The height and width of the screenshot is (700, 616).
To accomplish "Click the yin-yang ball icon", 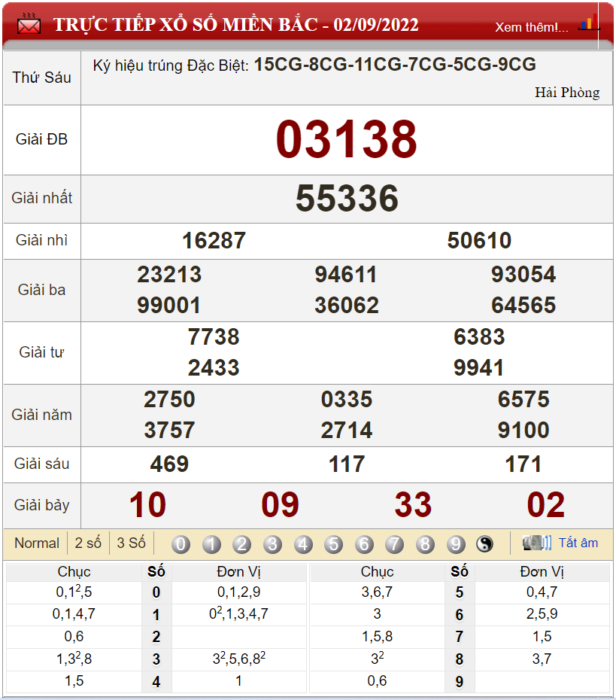I will coord(485,544).
